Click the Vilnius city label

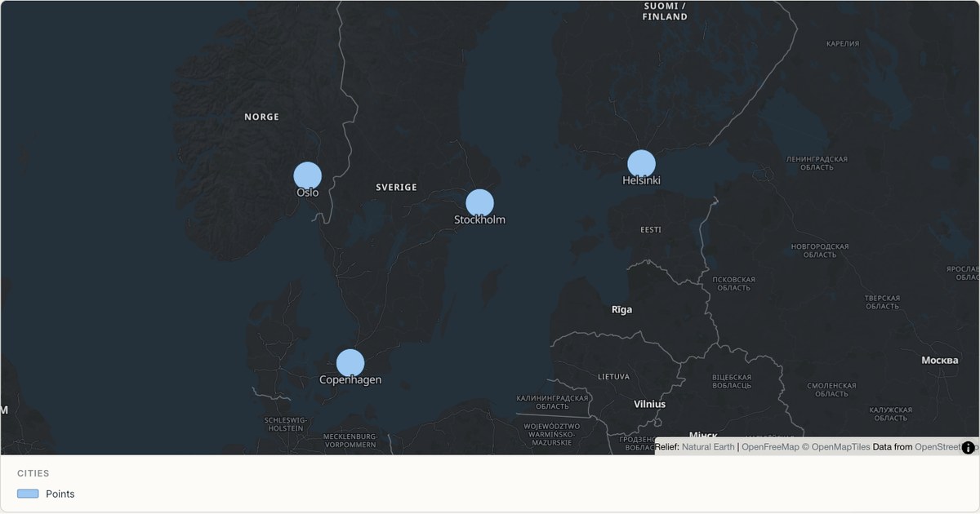[x=650, y=405]
